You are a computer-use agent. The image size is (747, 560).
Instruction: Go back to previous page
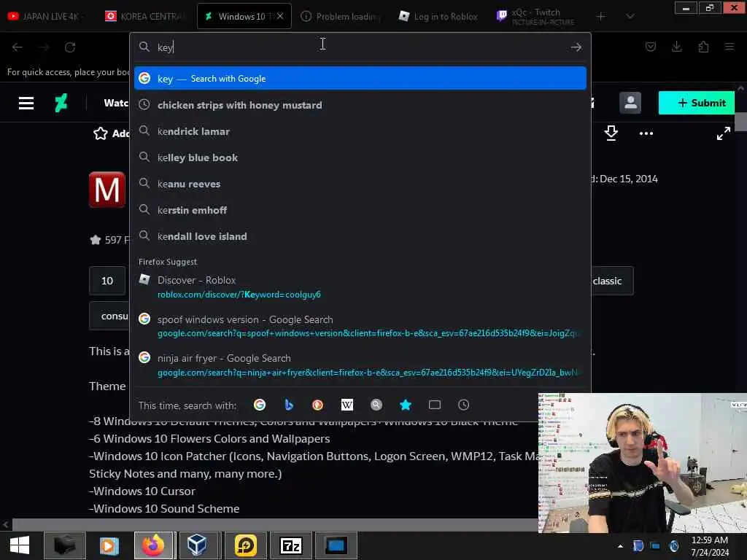click(x=18, y=47)
